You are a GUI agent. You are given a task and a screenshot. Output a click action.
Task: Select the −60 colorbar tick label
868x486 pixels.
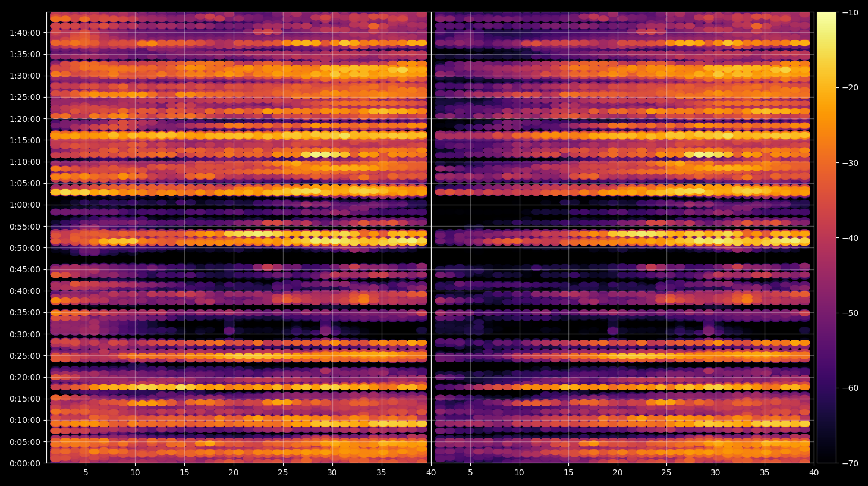click(x=850, y=388)
